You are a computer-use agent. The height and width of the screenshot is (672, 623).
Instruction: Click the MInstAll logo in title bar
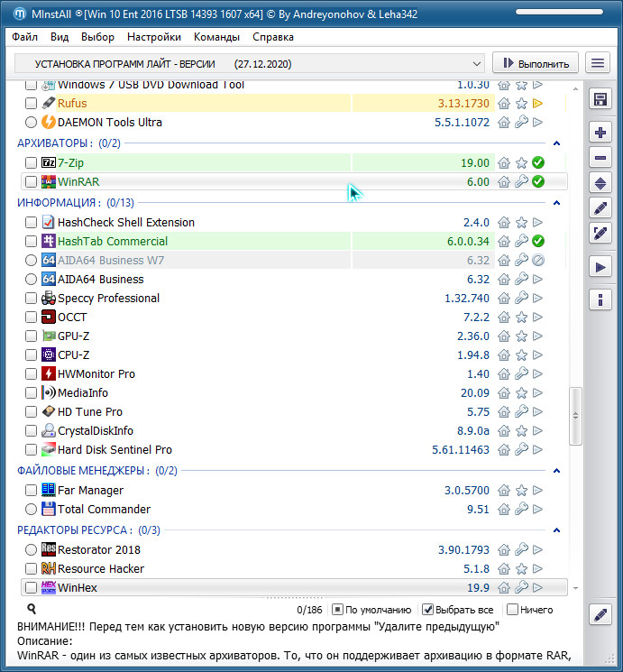[x=19, y=14]
